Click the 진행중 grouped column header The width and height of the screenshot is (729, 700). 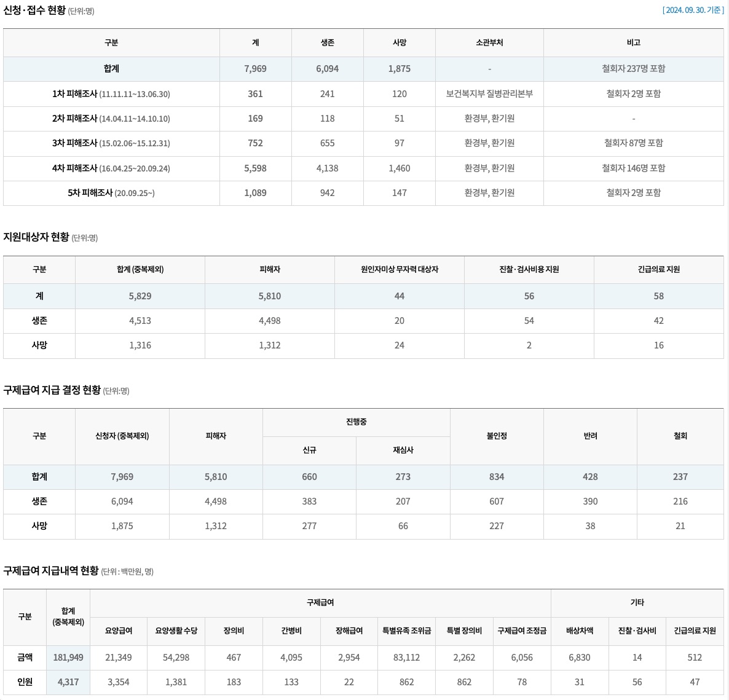(x=356, y=422)
